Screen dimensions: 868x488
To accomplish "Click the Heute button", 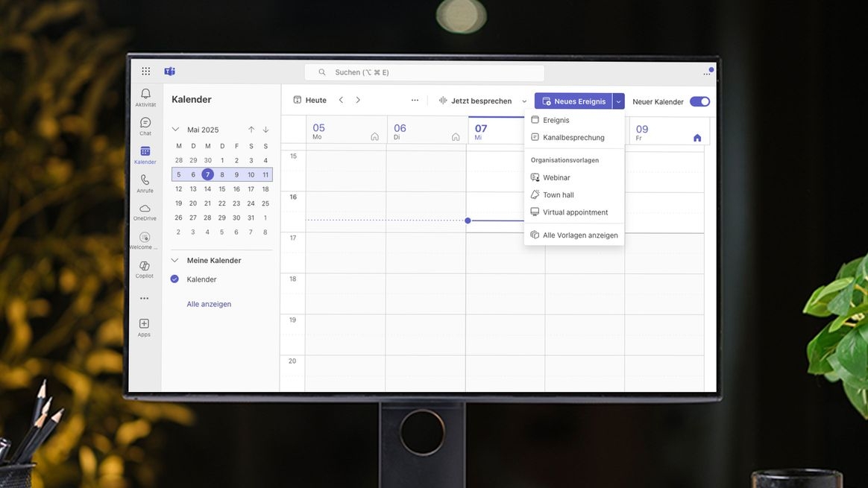I will [309, 101].
